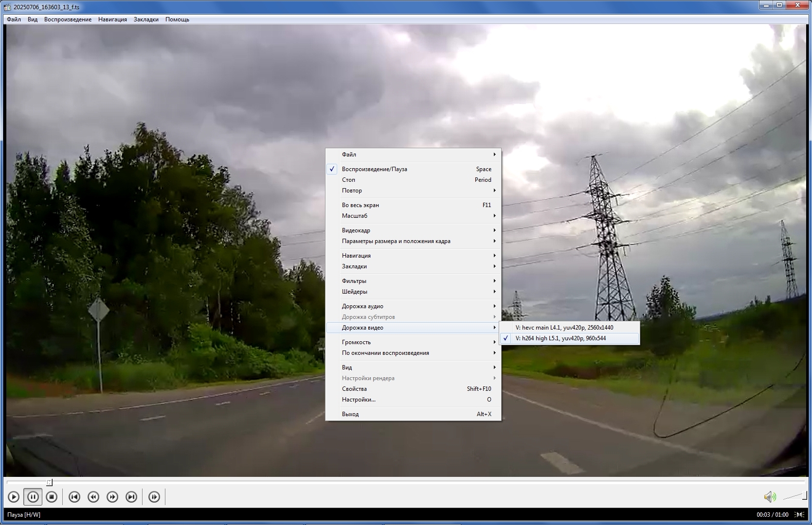Viewport: 812px width, 525px height.
Task: Click the fast-forward (seek forward) icon
Action: click(x=112, y=497)
